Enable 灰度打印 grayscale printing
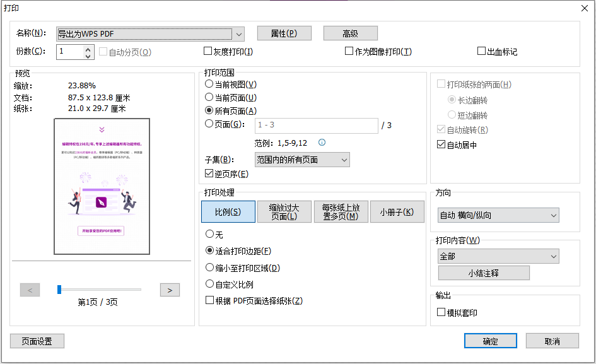 pyautogui.click(x=207, y=51)
